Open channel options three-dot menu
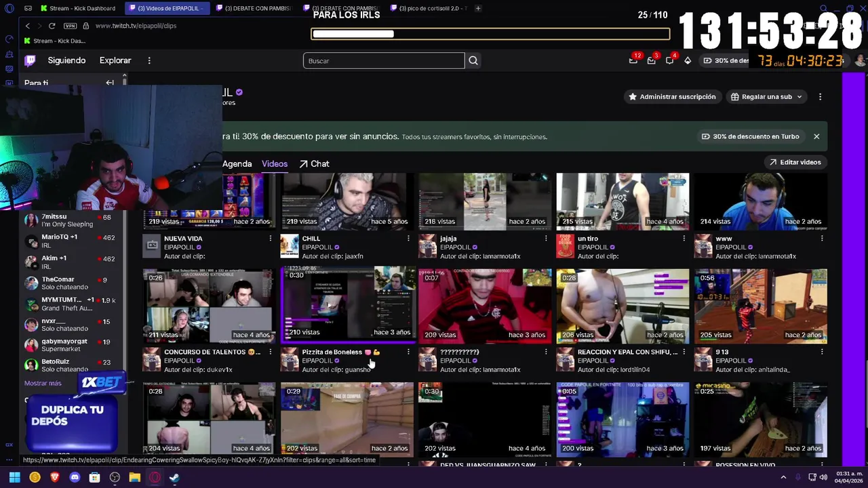The height and width of the screenshot is (488, 868). (x=820, y=97)
